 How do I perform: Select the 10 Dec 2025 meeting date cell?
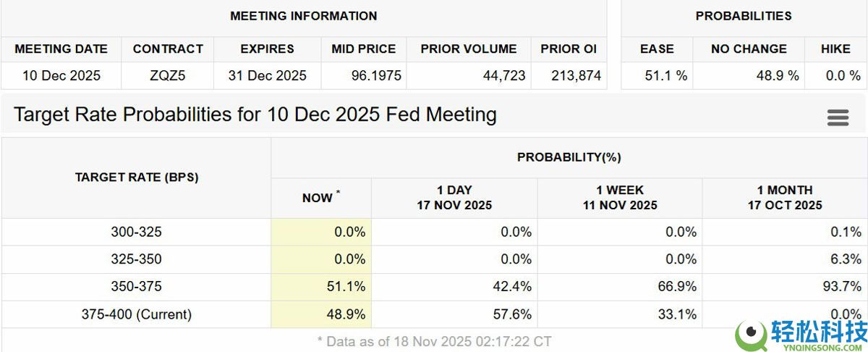click(61, 75)
